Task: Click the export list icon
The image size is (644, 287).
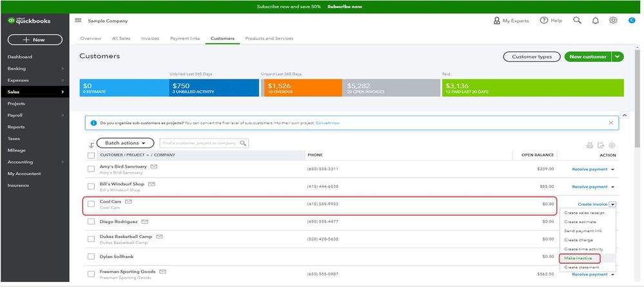Action: 601,145
